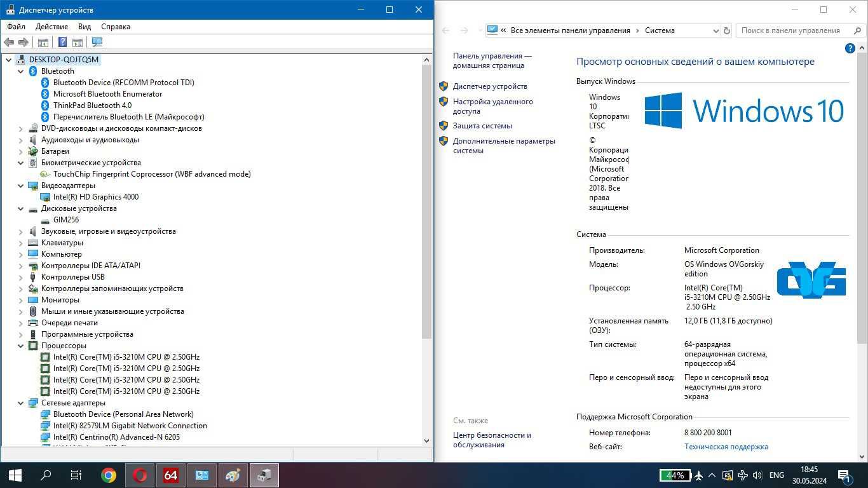This screenshot has height=488, width=868.
Task: Expand the Клавиатуры category
Action: click(x=21, y=243)
